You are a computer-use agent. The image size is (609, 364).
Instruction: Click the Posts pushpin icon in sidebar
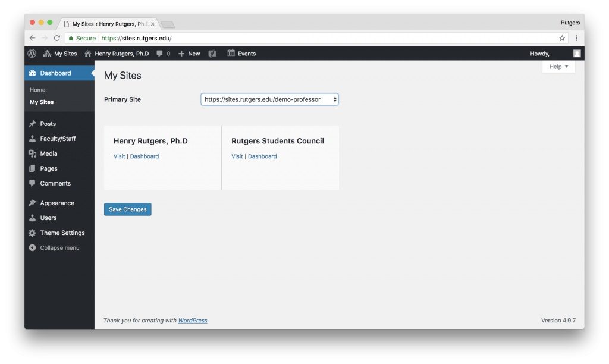click(33, 124)
